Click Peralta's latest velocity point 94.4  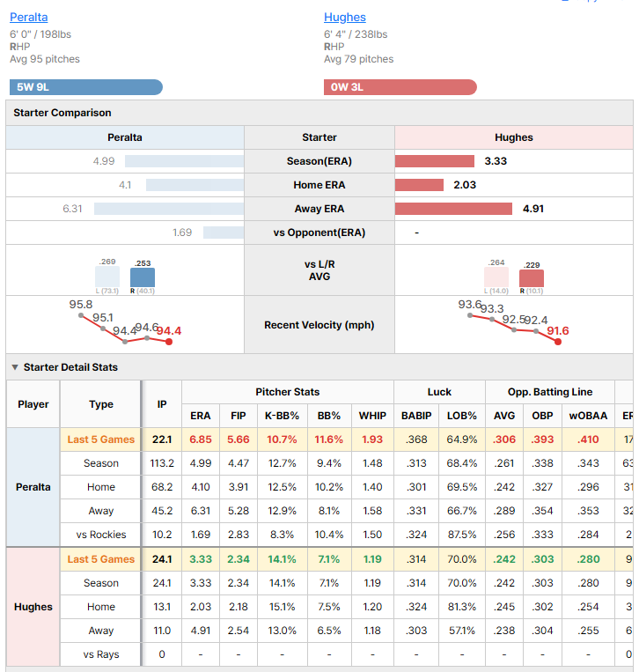coord(169,342)
